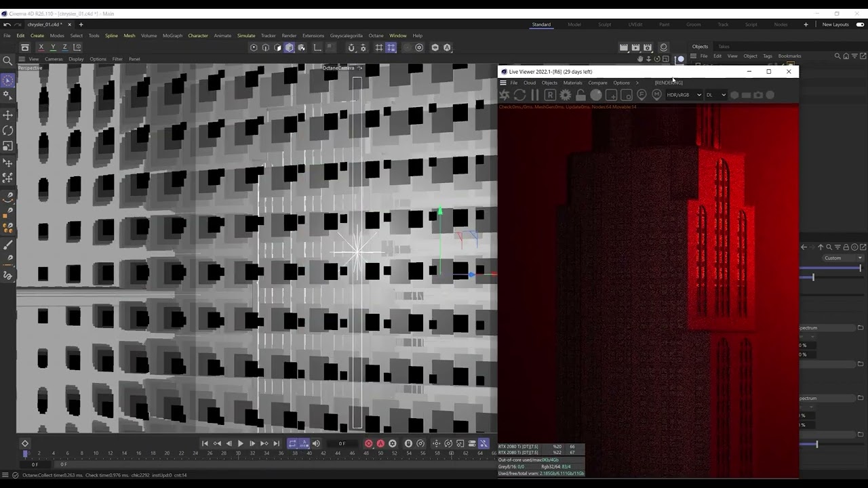Toggle timeline loop playback
868x488 pixels.
point(292,444)
